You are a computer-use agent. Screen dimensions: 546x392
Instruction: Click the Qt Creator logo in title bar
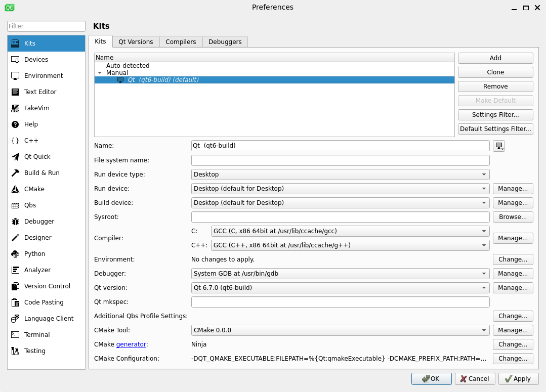pyautogui.click(x=10, y=7)
